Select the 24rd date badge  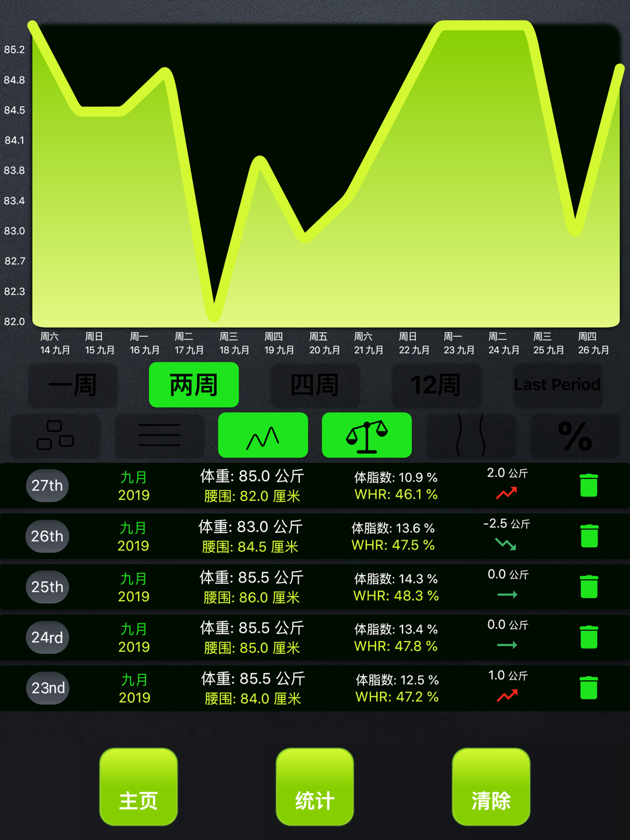click(47, 637)
